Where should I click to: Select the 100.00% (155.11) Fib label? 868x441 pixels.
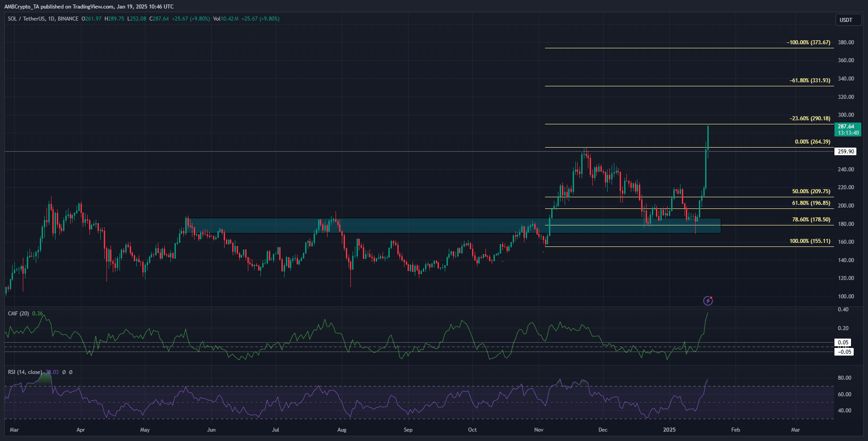(810, 241)
